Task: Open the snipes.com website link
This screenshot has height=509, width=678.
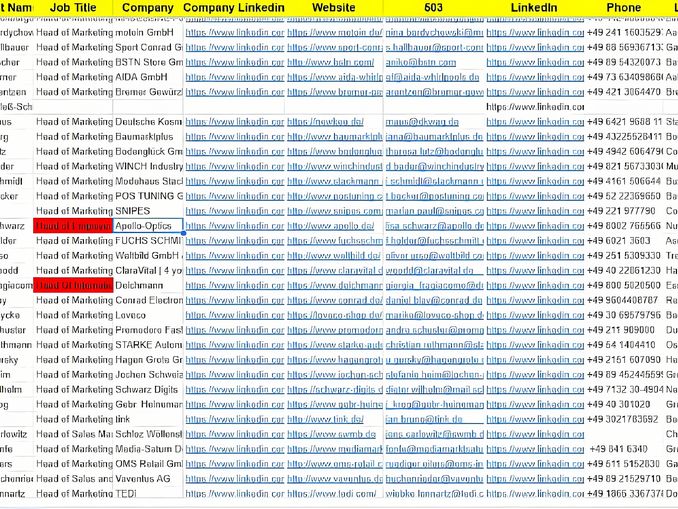Action: 335,211
